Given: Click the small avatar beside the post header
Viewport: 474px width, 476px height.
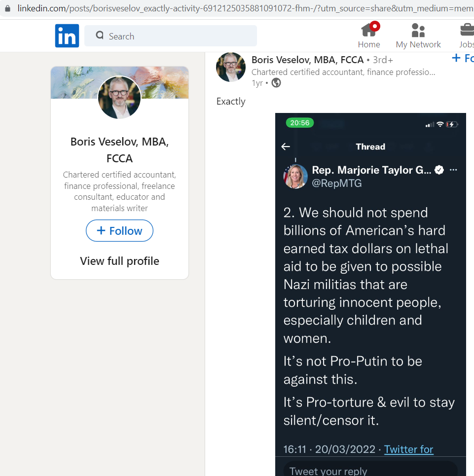Looking at the screenshot, I should click(230, 67).
